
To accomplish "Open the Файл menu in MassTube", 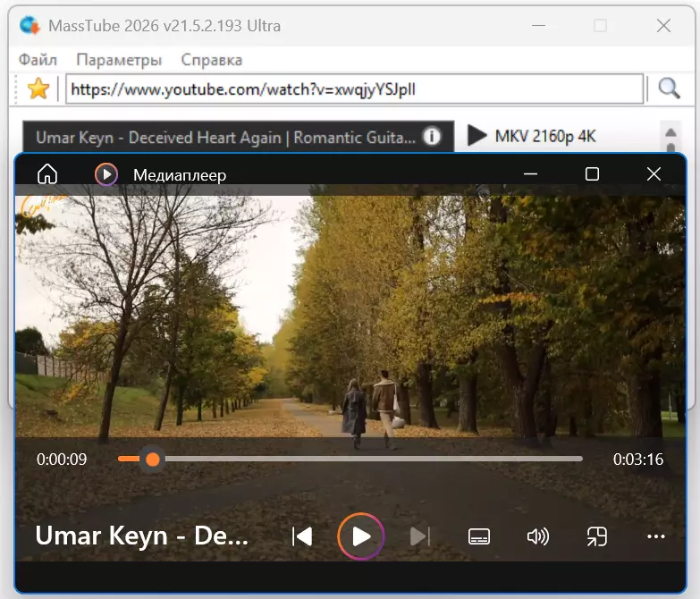I will click(38, 59).
